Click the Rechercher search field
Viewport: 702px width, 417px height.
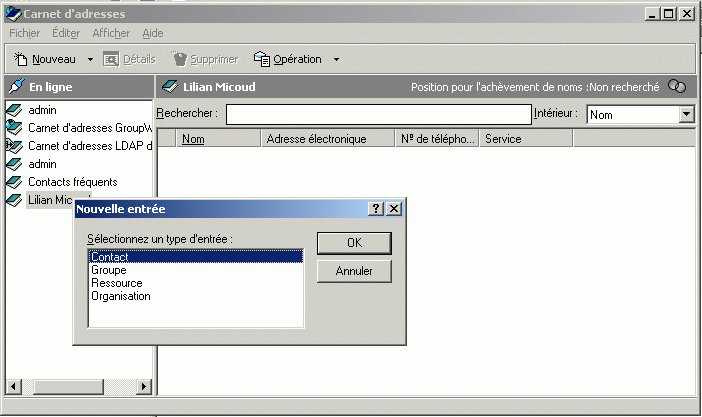pyautogui.click(x=379, y=114)
